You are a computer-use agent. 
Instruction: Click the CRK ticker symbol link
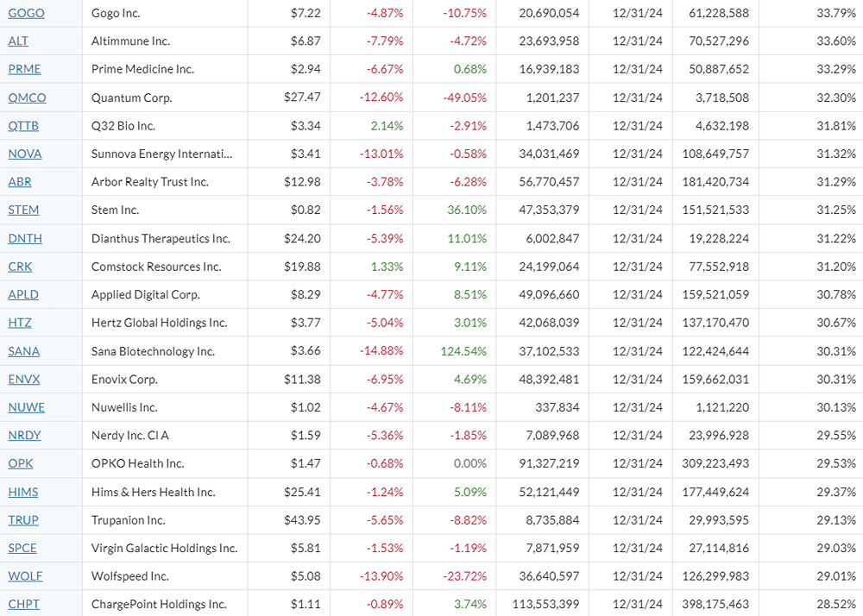pos(20,267)
